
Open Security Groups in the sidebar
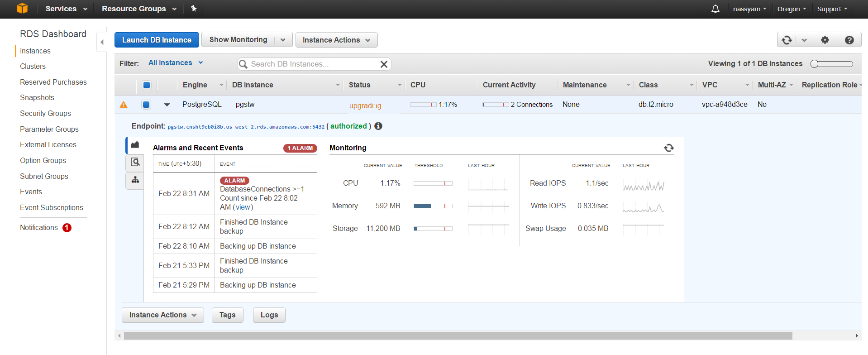[x=45, y=114]
